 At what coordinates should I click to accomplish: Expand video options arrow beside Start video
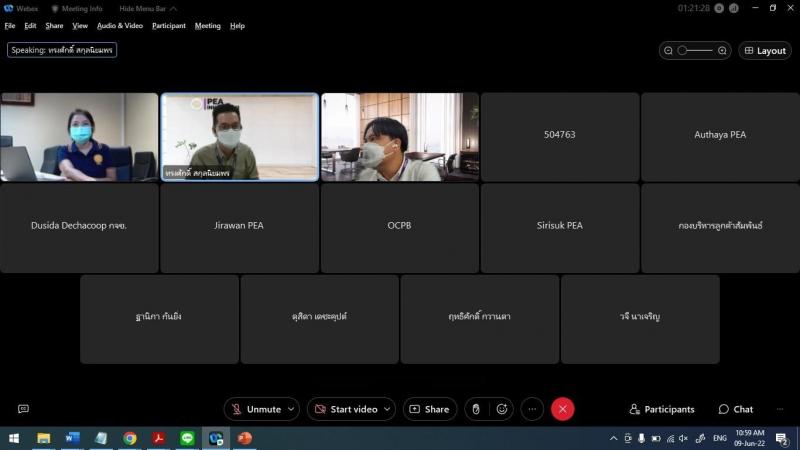388,409
